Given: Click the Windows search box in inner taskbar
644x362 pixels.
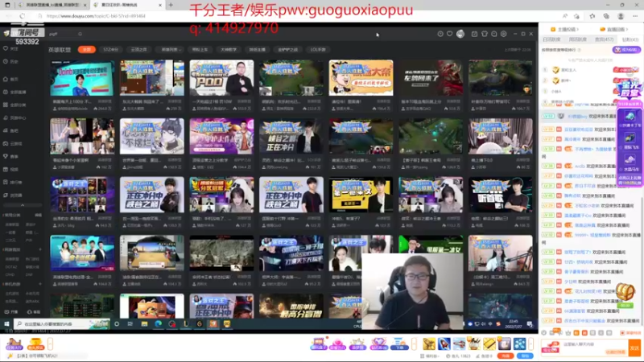Looking at the screenshot, I should click(62, 324).
